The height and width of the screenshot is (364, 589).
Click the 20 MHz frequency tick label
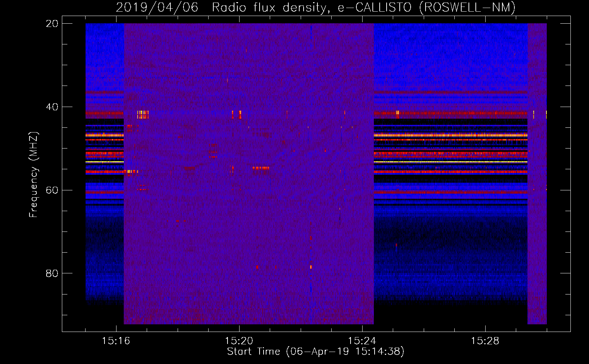click(x=52, y=24)
